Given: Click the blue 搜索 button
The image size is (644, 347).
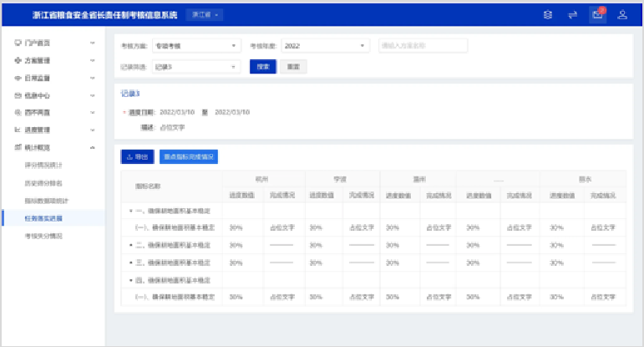Looking at the screenshot, I should (262, 66).
